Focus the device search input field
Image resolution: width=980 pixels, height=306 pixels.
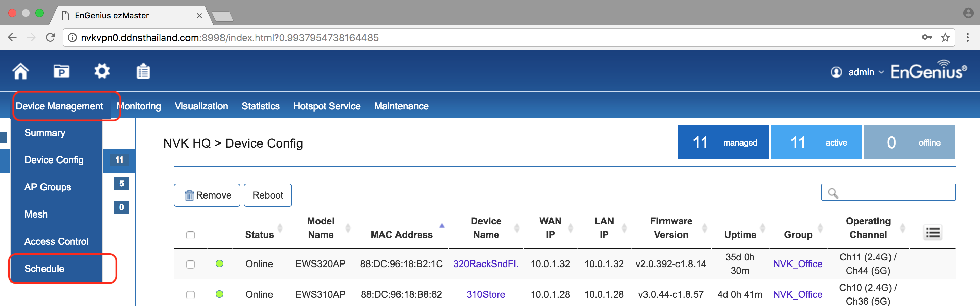(x=889, y=192)
